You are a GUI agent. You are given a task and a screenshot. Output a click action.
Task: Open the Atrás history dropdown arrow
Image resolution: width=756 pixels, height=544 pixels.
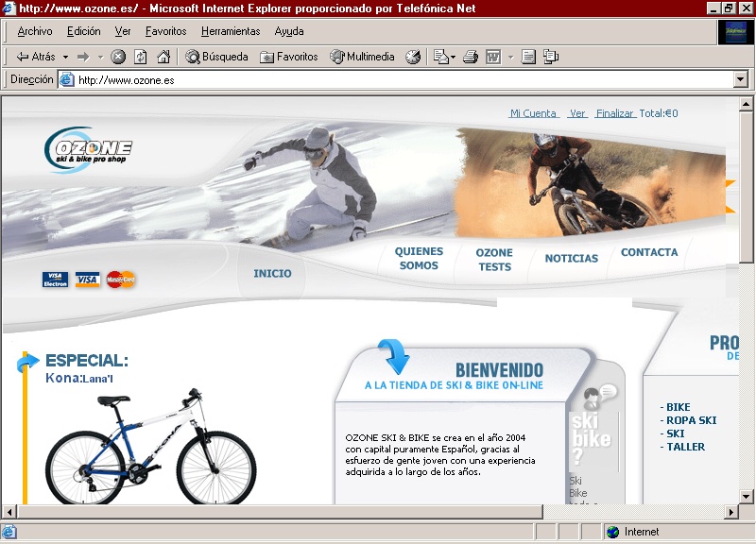pyautogui.click(x=65, y=57)
